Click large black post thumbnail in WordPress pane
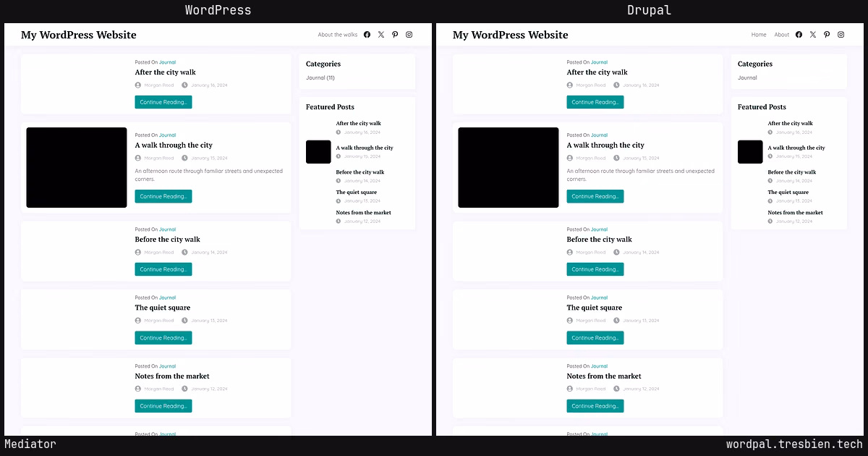This screenshot has width=868, height=456. click(x=77, y=168)
